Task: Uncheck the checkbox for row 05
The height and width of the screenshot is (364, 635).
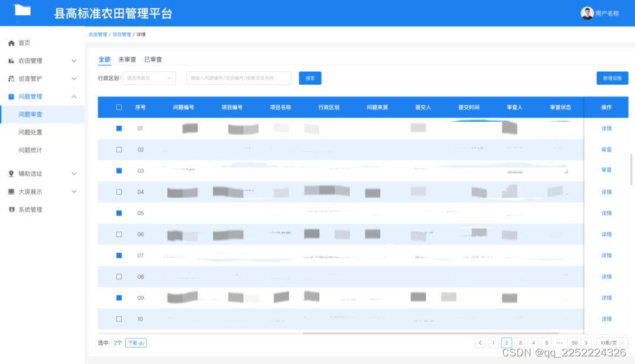Action: (x=119, y=213)
